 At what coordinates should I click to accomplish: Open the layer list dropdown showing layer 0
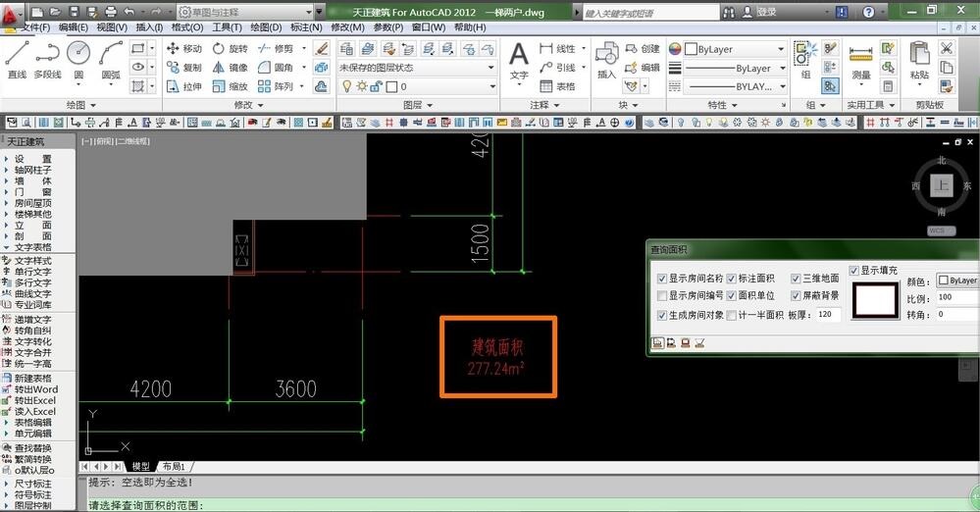click(x=417, y=86)
